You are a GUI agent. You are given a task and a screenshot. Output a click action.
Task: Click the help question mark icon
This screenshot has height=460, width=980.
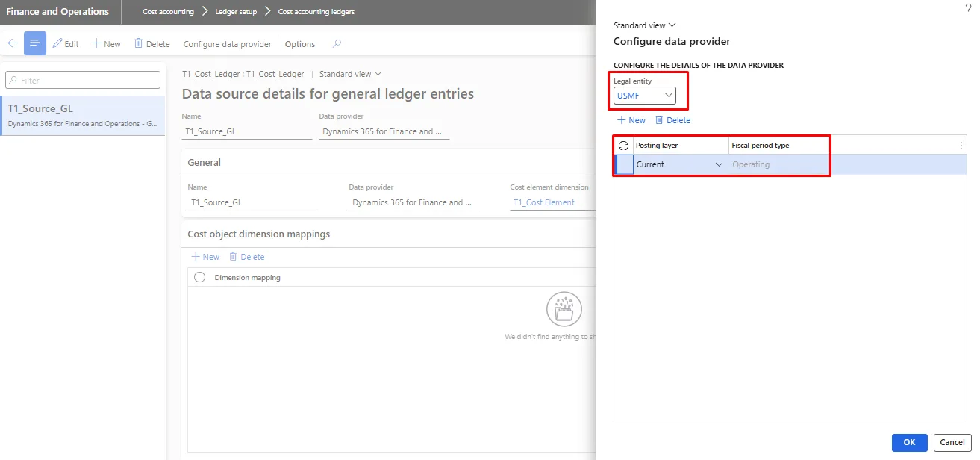click(x=968, y=7)
